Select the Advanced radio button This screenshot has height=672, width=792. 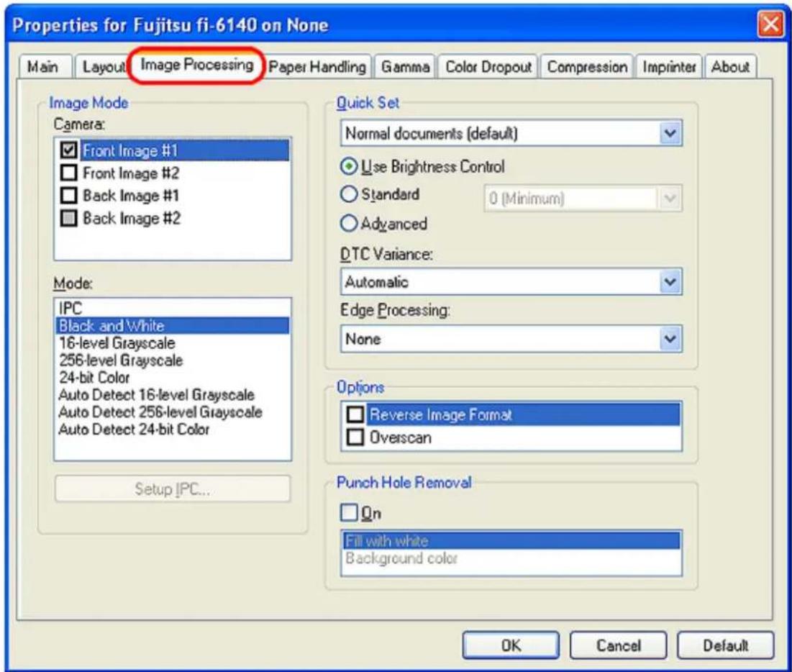click(x=349, y=223)
